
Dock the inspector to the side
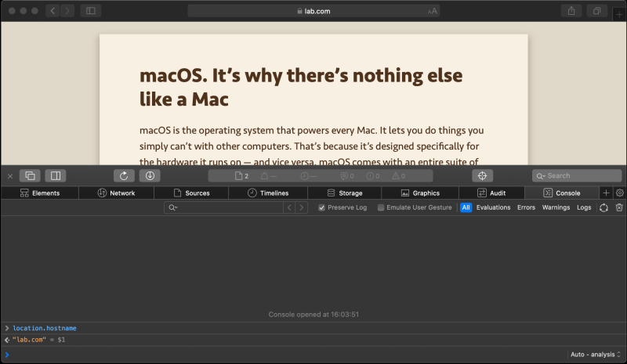56,176
